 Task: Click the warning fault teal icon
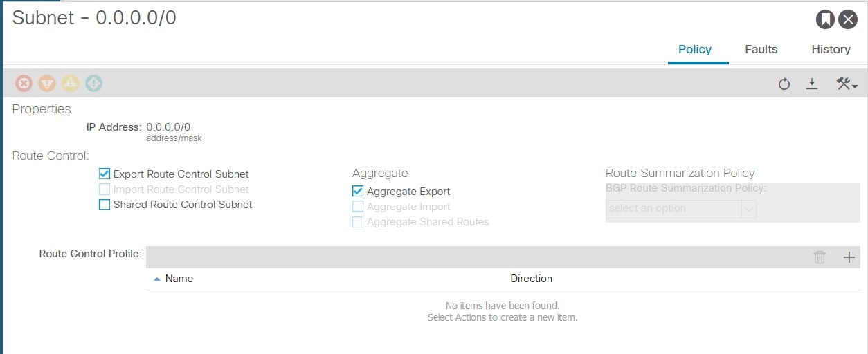click(94, 84)
